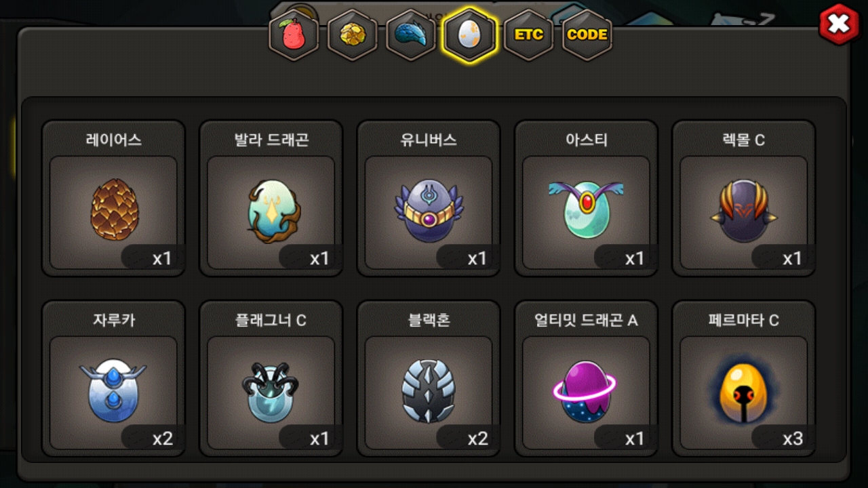868x488 pixels.
Task: Select the blue droplet 자루카 egg
Action: point(113,391)
